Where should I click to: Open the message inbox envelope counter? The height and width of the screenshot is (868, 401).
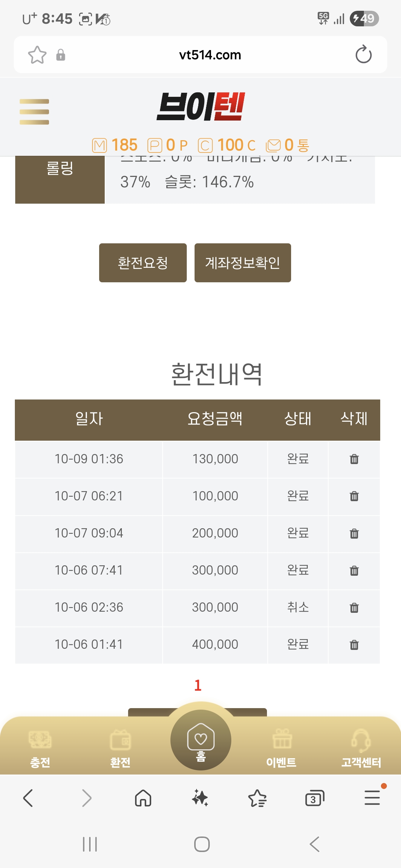click(x=287, y=145)
